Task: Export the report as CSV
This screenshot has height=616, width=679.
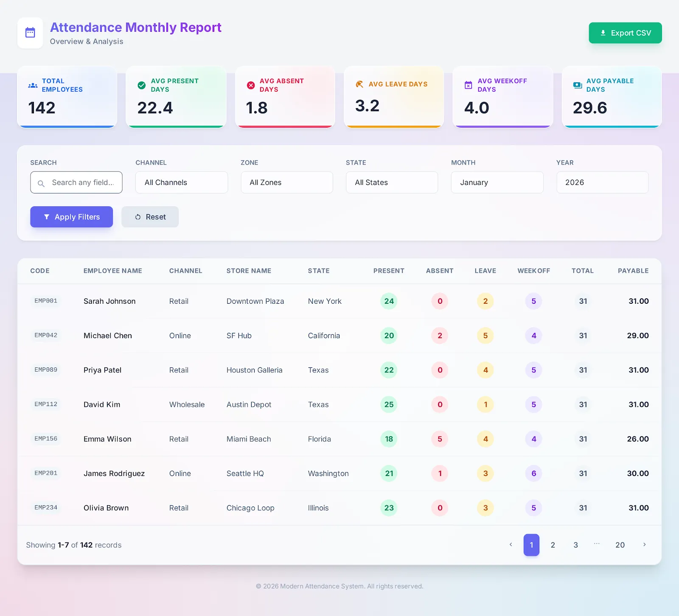Action: 625,33
